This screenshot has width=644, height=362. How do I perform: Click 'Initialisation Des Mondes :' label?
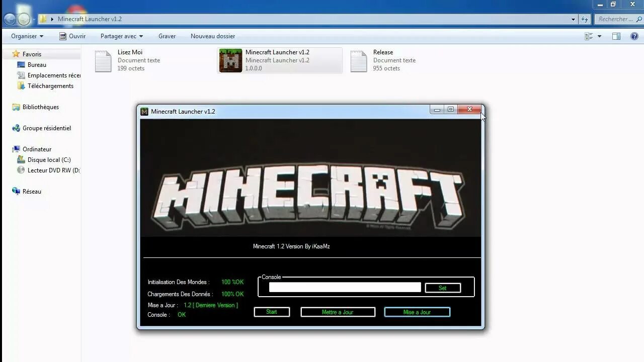(179, 282)
